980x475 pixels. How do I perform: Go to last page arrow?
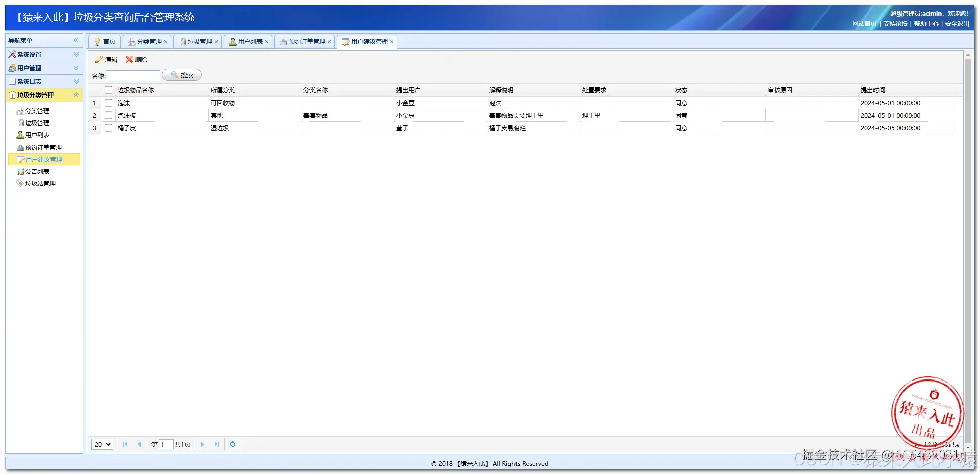(217, 445)
